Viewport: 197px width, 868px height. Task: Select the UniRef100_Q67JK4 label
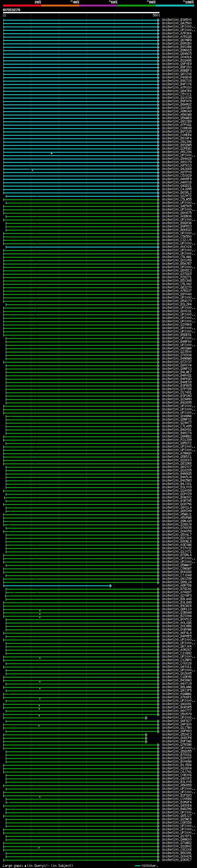point(176,646)
